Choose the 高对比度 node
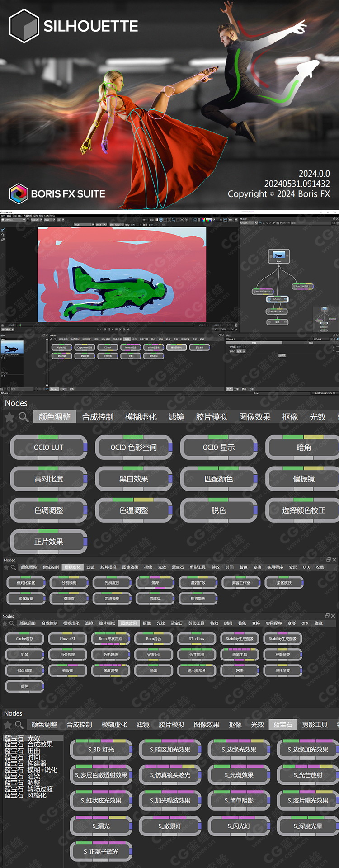339x868 pixels. click(x=49, y=479)
